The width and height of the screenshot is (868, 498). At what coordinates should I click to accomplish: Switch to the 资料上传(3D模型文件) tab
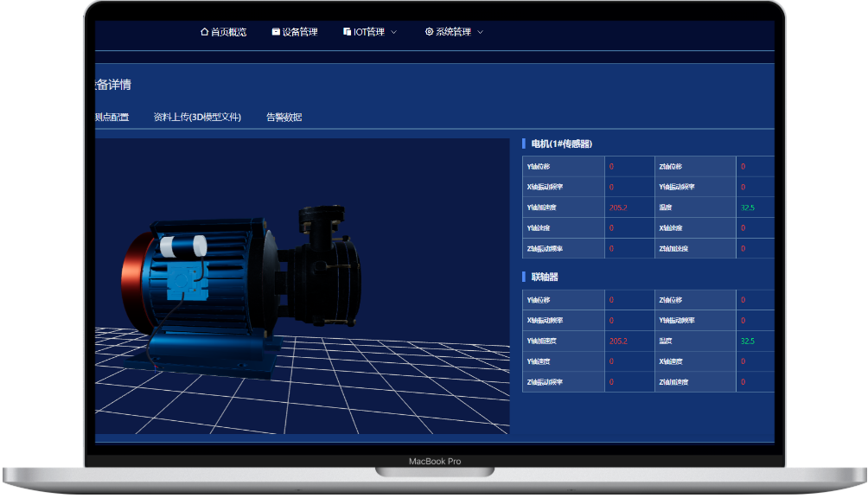[197, 118]
